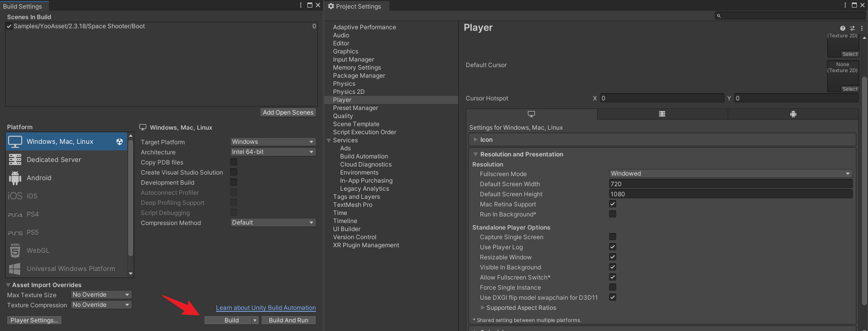Open Build Settings window three-dot menu

(301, 5)
